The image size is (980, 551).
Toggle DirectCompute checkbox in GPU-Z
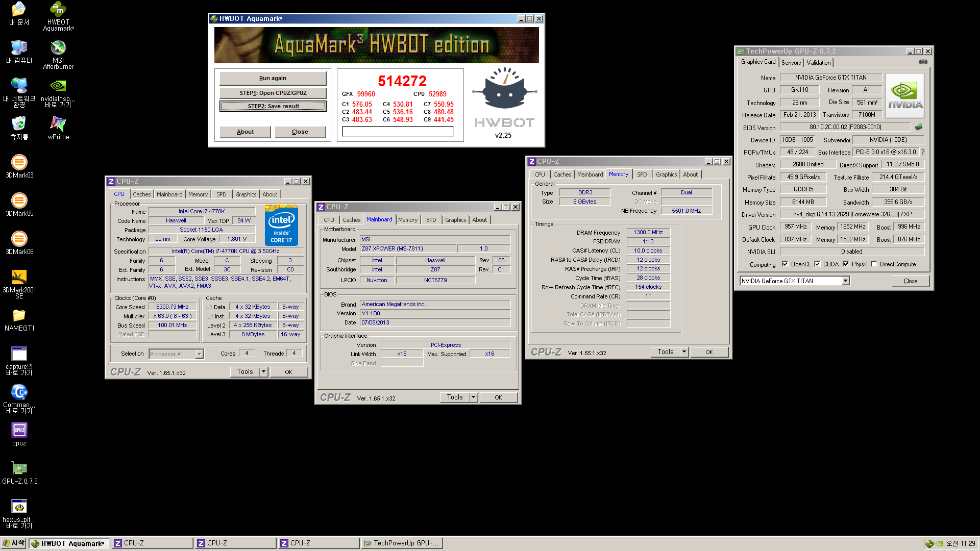[874, 264]
